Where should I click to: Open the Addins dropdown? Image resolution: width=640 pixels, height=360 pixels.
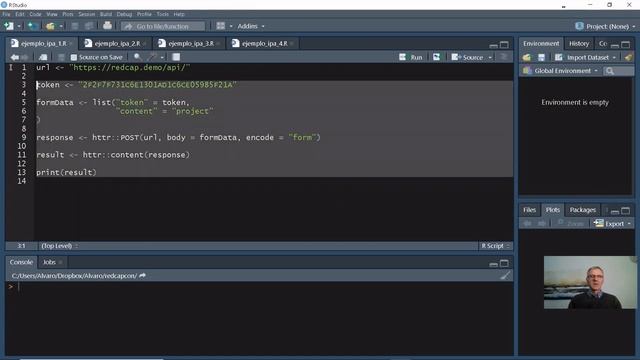click(x=251, y=26)
